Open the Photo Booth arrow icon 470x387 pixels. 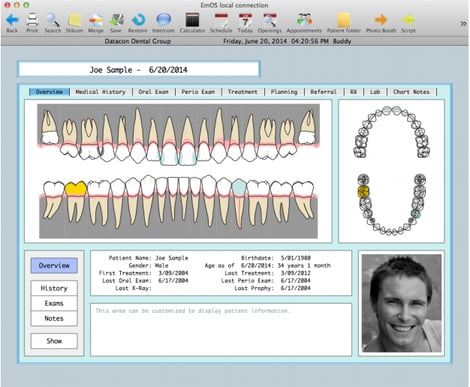tap(381, 20)
